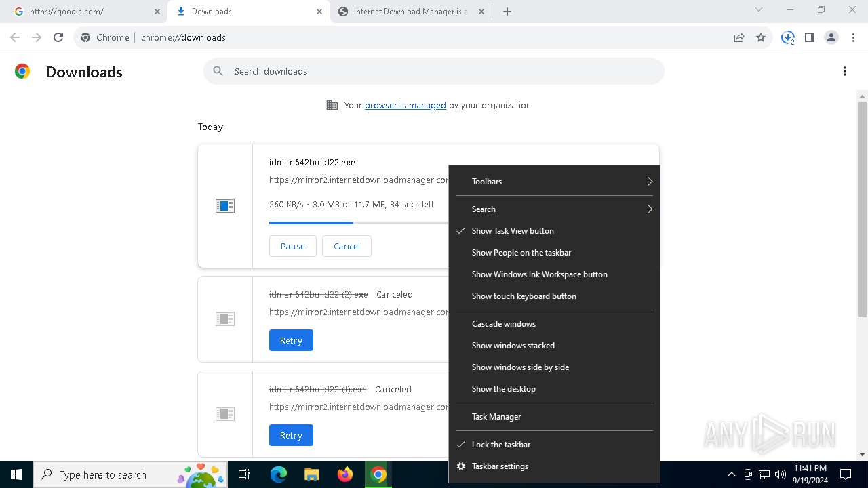This screenshot has width=868, height=488.
Task: Click the browser forward arrow
Action: (37, 37)
